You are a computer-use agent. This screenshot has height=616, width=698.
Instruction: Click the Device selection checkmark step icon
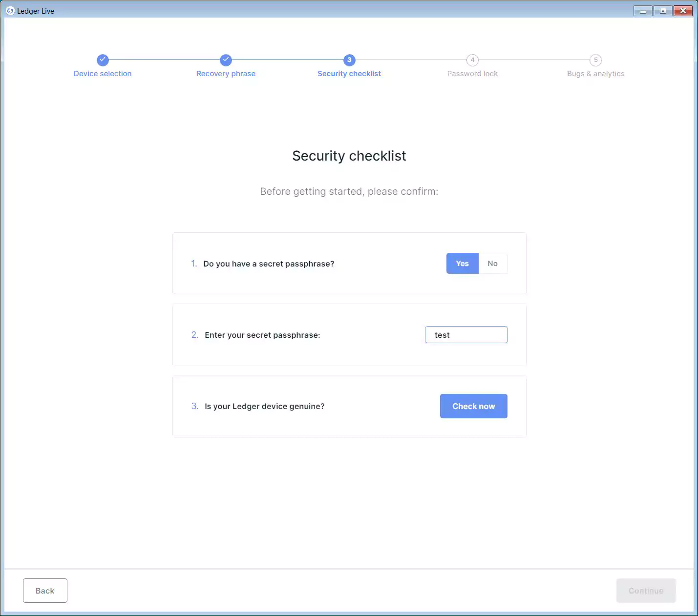pyautogui.click(x=103, y=60)
